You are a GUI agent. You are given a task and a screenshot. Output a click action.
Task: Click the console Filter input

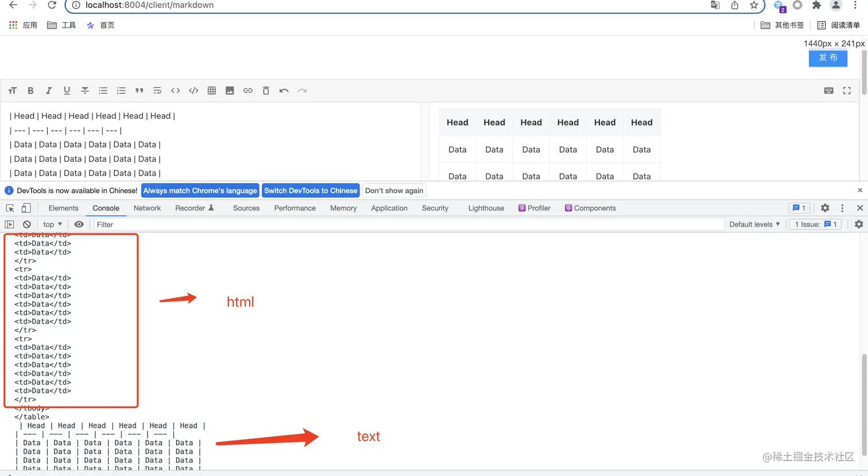coord(409,224)
